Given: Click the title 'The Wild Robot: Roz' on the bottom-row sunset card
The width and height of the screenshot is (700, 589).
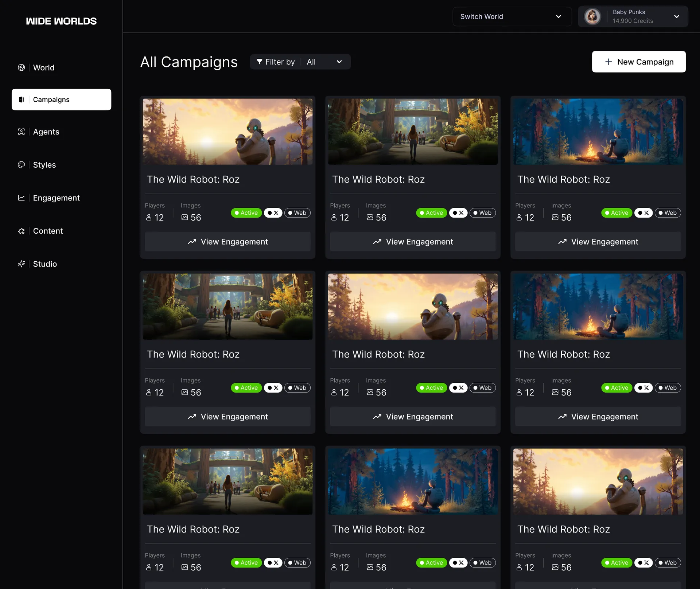Looking at the screenshot, I should 564,529.
